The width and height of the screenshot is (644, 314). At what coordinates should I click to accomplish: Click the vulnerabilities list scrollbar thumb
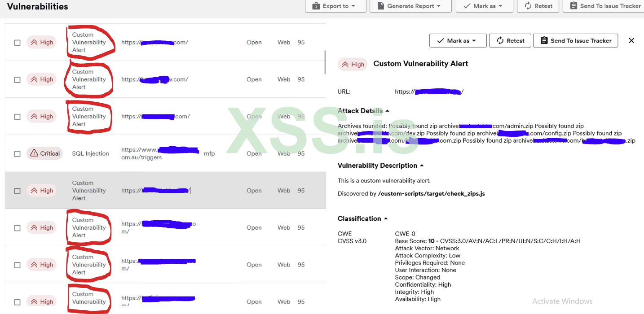(x=325, y=62)
